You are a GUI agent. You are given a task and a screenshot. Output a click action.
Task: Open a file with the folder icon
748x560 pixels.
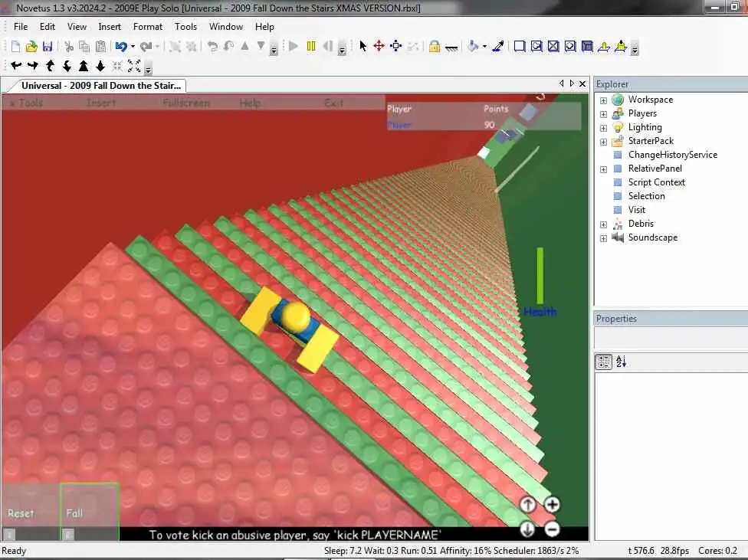[x=31, y=46]
